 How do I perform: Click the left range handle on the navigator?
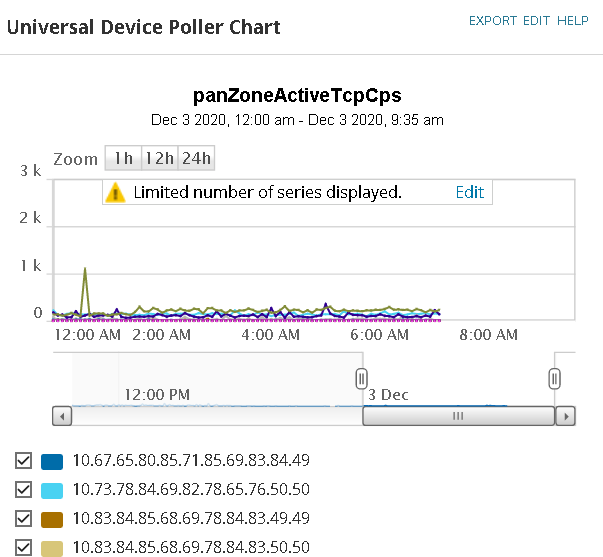[362, 378]
